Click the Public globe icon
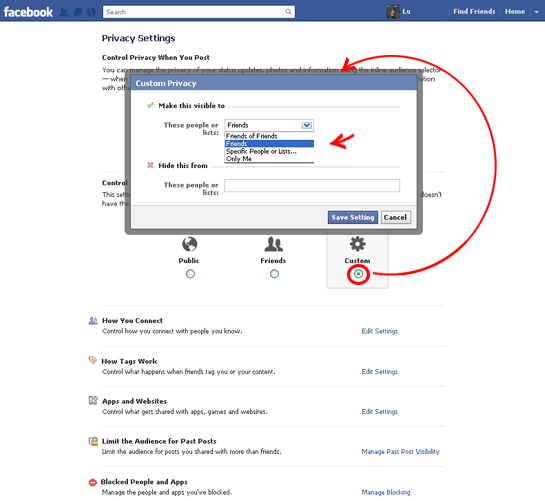This screenshot has height=501, width=545. point(189,244)
